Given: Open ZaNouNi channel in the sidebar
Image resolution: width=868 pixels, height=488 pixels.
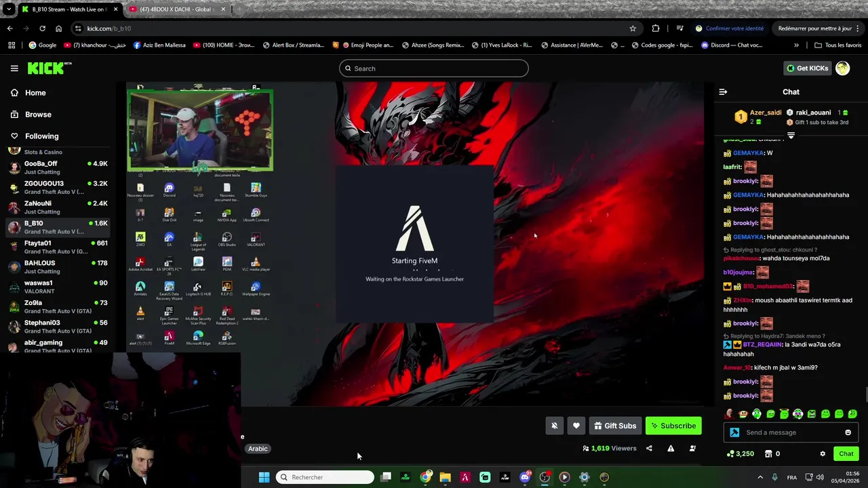Looking at the screenshot, I should coord(58,207).
